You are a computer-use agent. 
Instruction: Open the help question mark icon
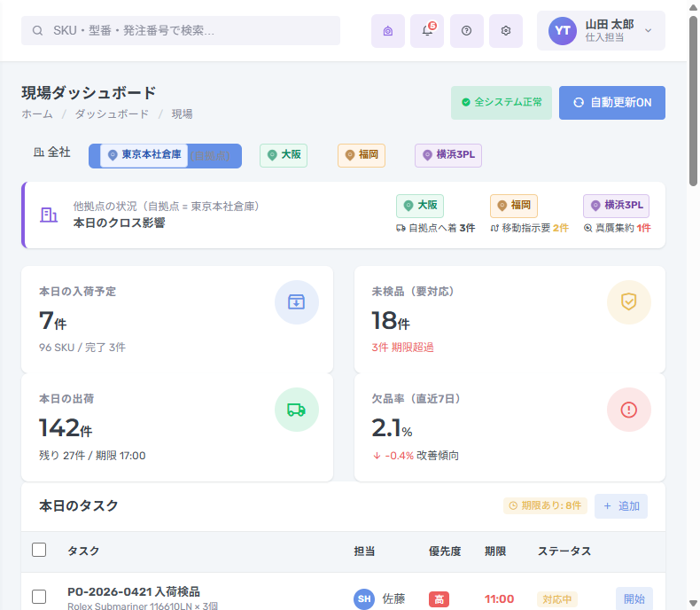(466, 31)
